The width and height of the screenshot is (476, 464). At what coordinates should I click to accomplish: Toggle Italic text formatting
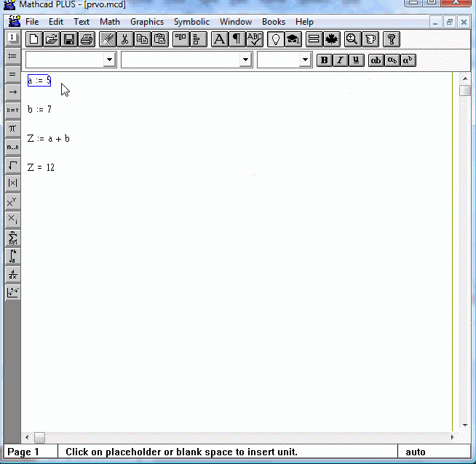point(341,60)
